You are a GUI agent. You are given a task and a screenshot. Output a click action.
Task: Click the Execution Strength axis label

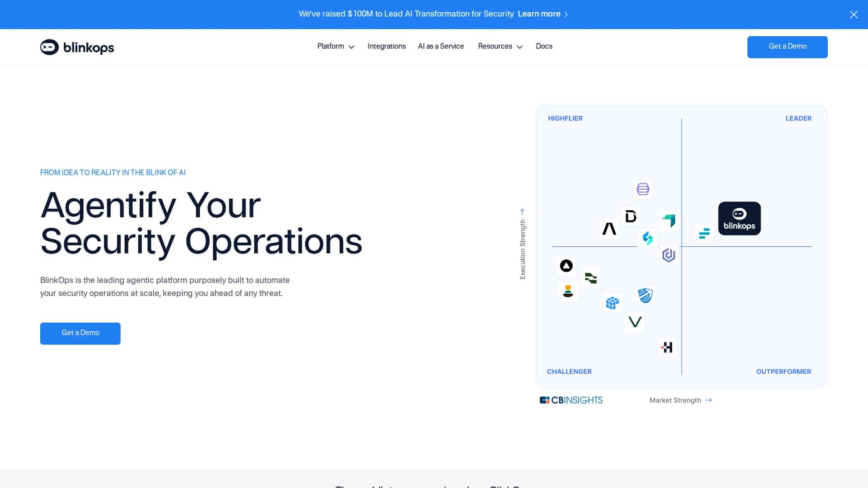[x=523, y=249]
